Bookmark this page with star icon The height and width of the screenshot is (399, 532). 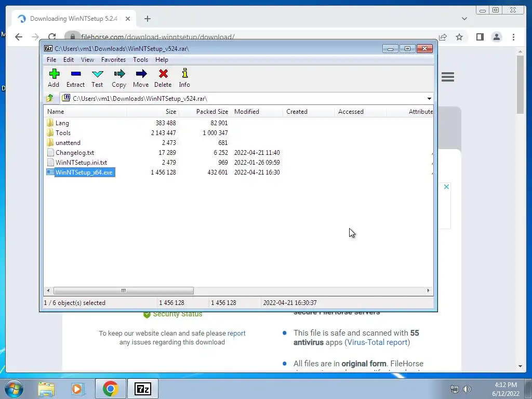[x=459, y=37]
